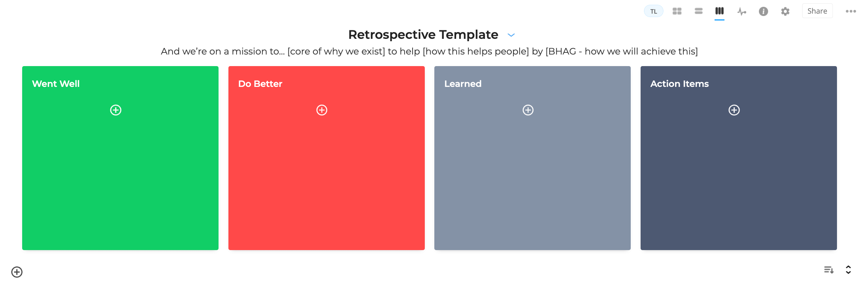View board information
Image resolution: width=868 pixels, height=293 pixels.
point(763,11)
